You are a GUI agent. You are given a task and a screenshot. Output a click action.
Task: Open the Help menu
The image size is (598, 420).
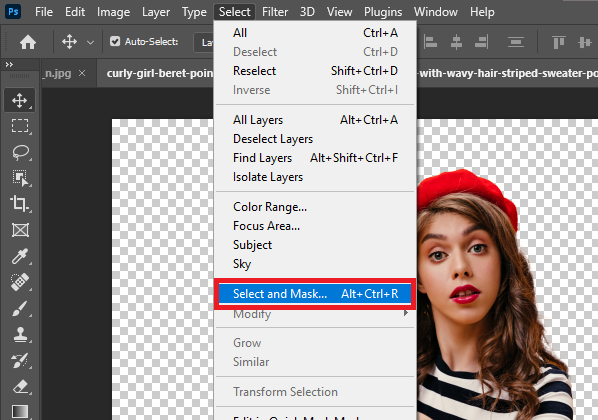(482, 12)
